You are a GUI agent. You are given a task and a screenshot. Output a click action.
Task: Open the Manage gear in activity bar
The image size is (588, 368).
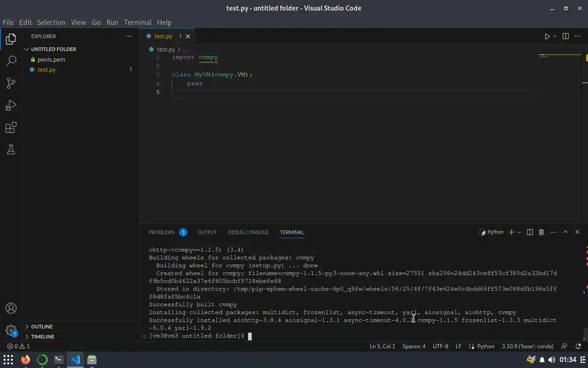click(x=11, y=330)
